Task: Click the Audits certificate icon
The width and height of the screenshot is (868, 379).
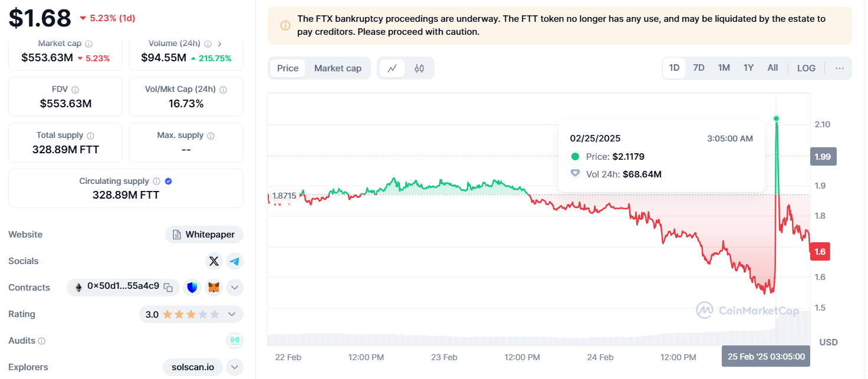Action: pos(235,340)
